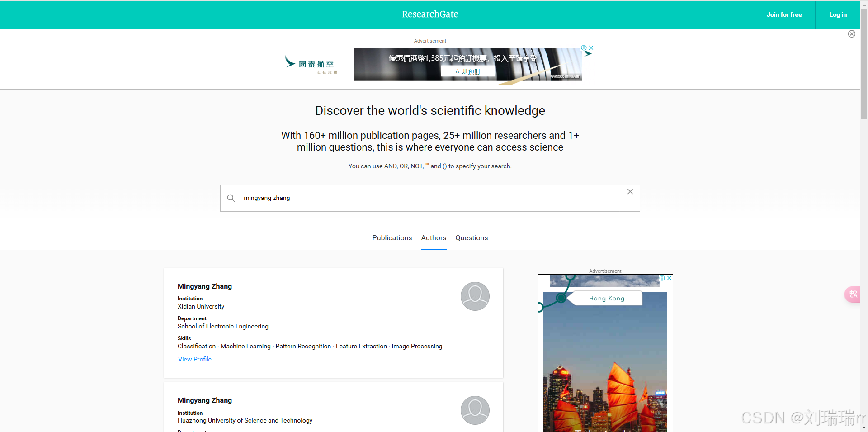Image resolution: width=868 pixels, height=432 pixels.
Task: Click avatar of Xidian University Mingyang Zhang
Action: 475,296
